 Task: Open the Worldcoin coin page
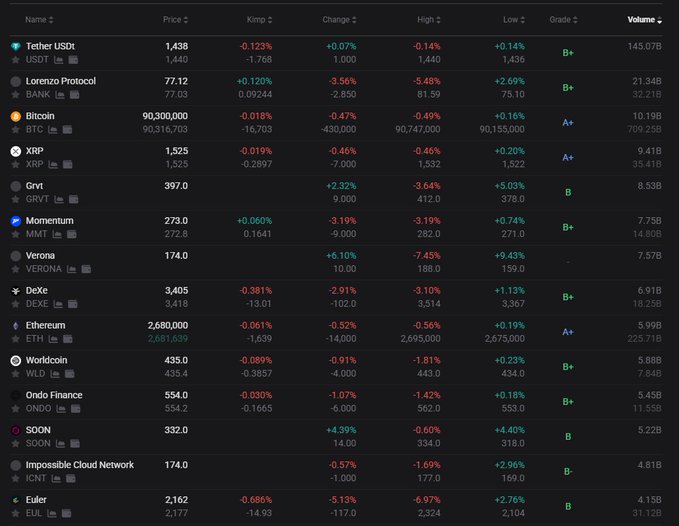point(46,360)
